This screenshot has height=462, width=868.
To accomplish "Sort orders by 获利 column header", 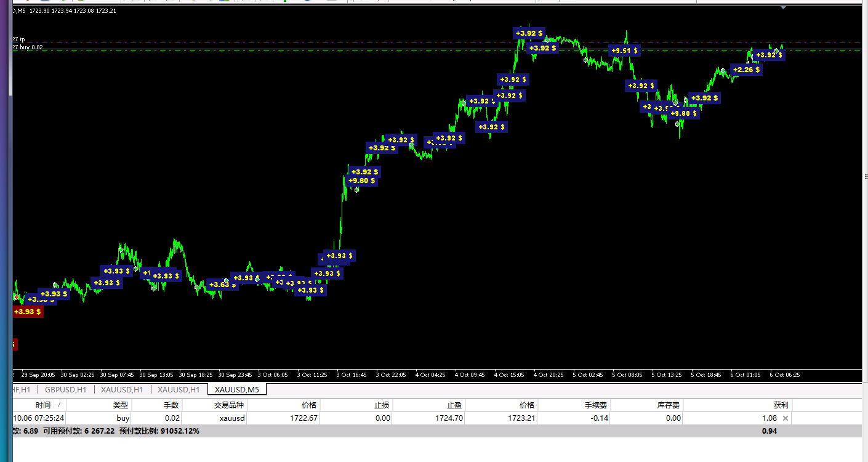I will coord(737,405).
